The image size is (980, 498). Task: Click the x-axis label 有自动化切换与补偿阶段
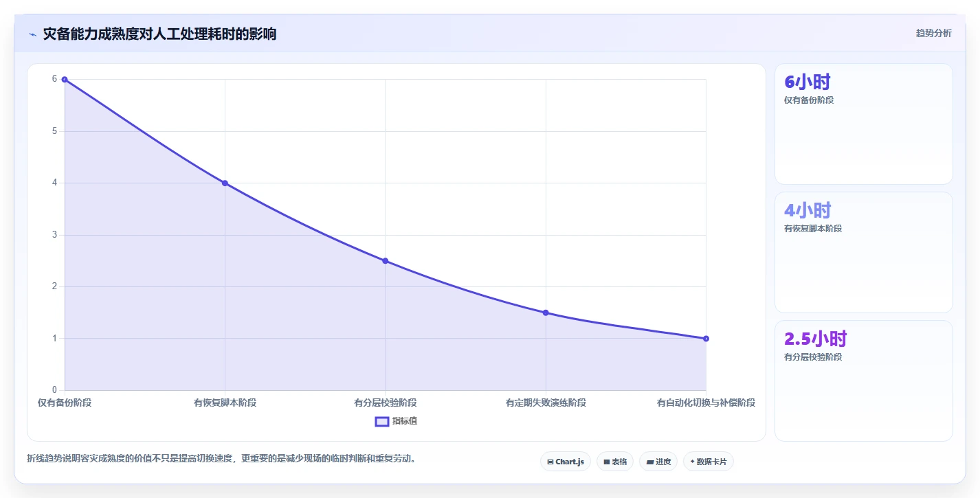[x=706, y=403]
